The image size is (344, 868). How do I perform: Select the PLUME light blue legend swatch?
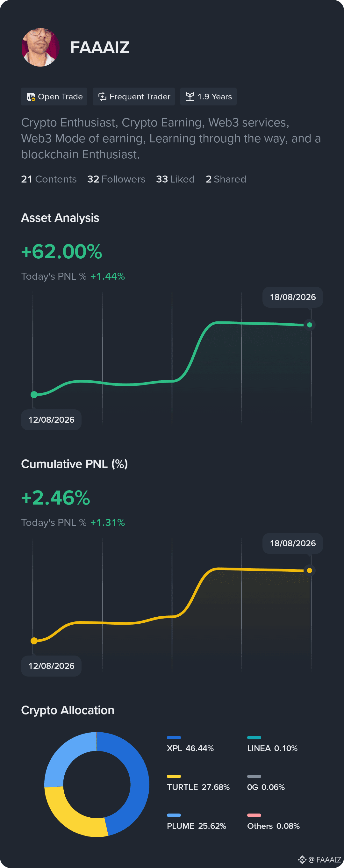point(174,815)
